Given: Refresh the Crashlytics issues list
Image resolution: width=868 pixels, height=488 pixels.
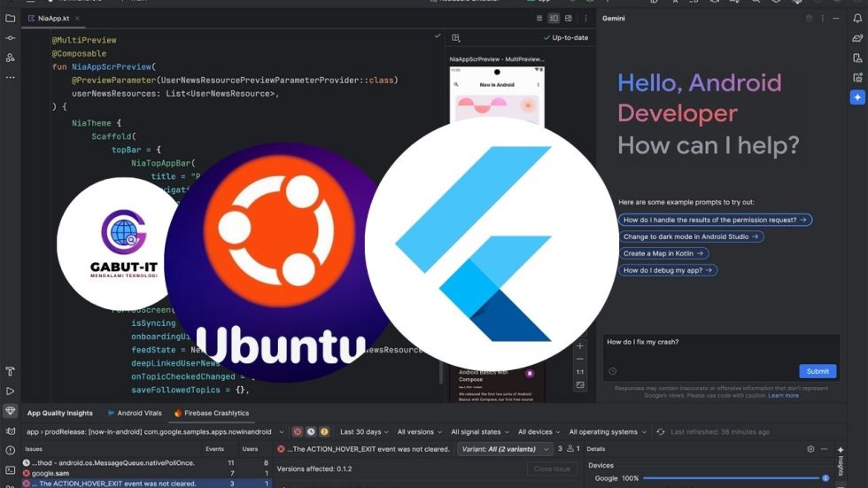Looking at the screenshot, I should click(x=661, y=431).
